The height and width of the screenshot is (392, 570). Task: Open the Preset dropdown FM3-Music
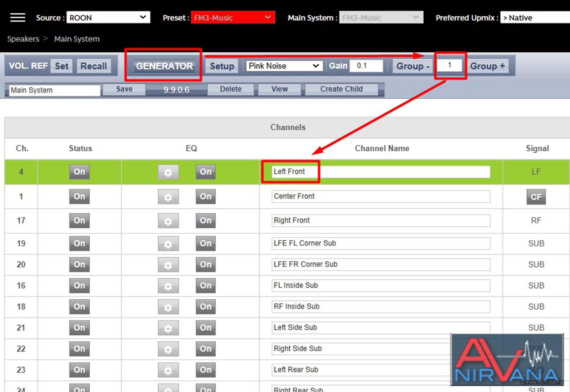(233, 18)
